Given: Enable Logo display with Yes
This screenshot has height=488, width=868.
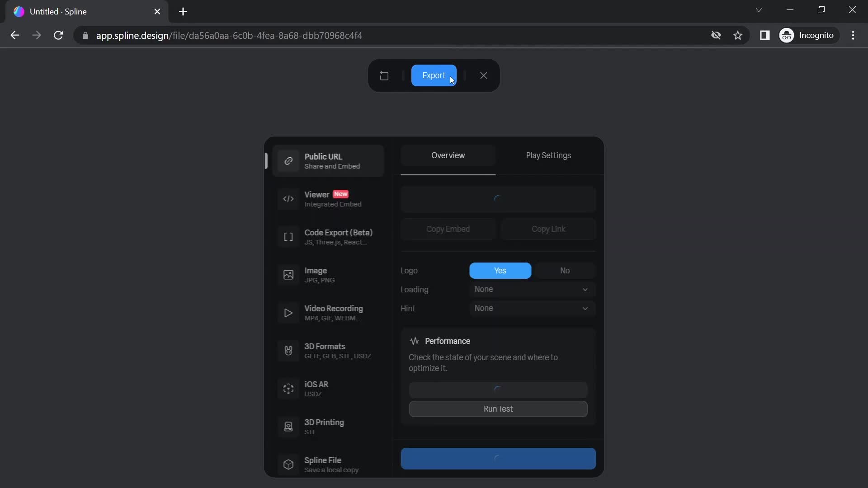Looking at the screenshot, I should pos(500,271).
